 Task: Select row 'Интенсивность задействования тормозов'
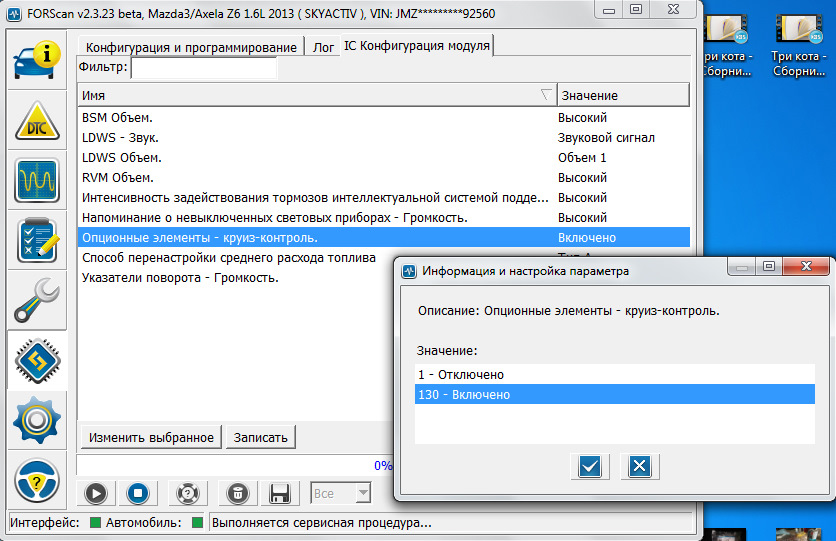click(383, 198)
